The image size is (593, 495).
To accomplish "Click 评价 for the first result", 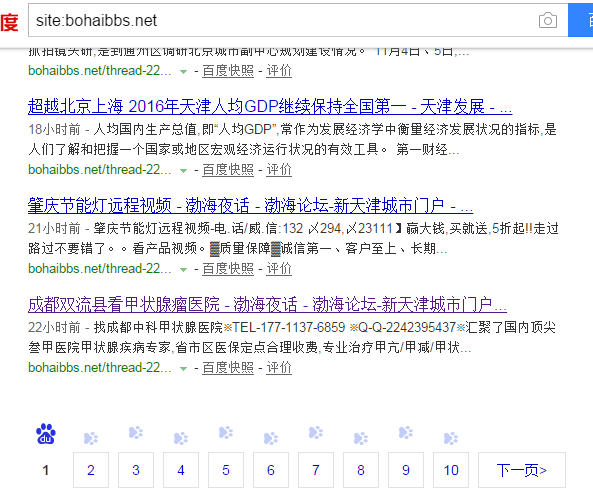I will point(279,71).
